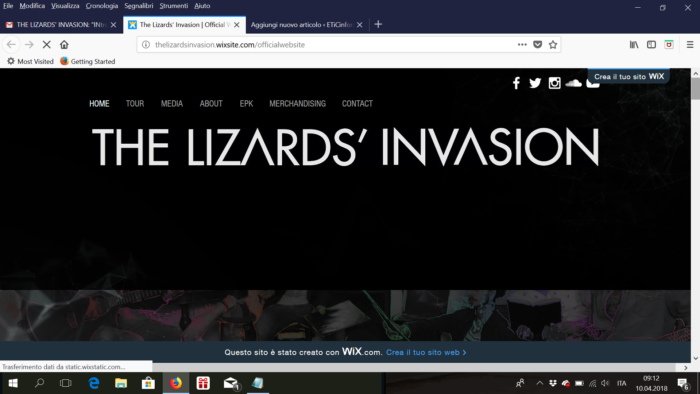The height and width of the screenshot is (394, 700).
Task: Open the Segnalibri menu
Action: click(138, 6)
